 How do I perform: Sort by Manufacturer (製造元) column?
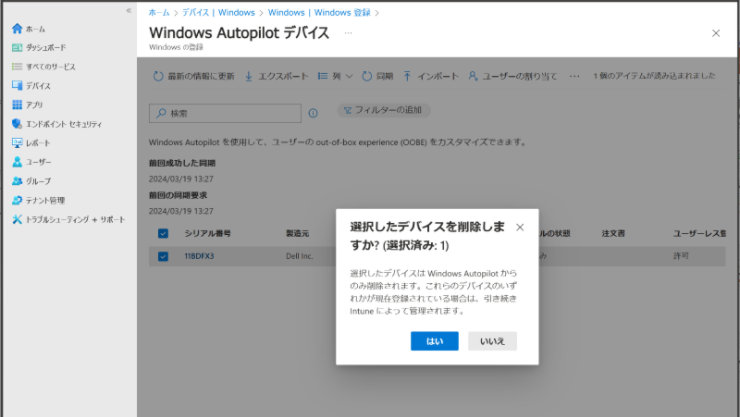(297, 234)
